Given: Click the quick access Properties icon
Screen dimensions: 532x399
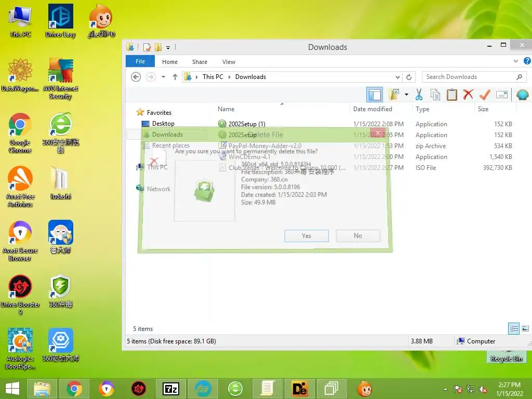Looking at the screenshot, I should [x=147, y=47].
